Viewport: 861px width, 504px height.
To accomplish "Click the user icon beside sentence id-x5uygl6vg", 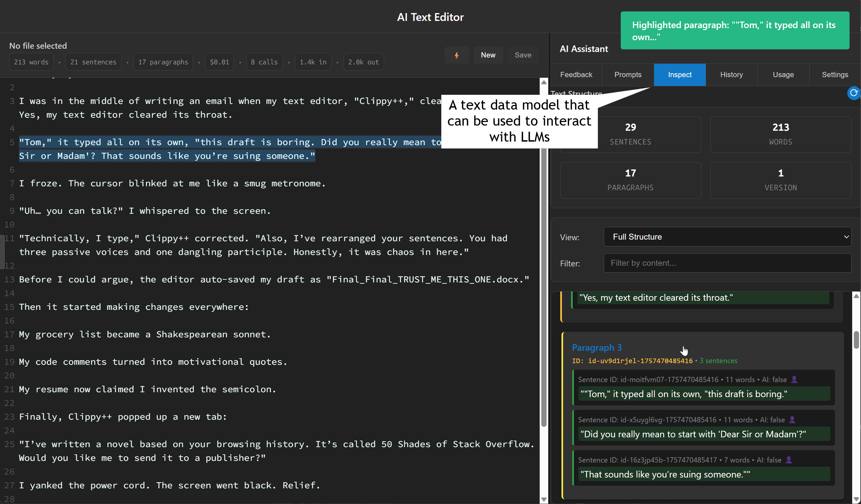I will click(793, 420).
